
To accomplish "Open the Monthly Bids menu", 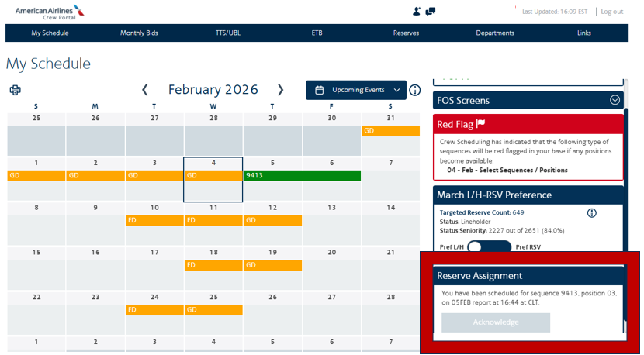I will [139, 33].
